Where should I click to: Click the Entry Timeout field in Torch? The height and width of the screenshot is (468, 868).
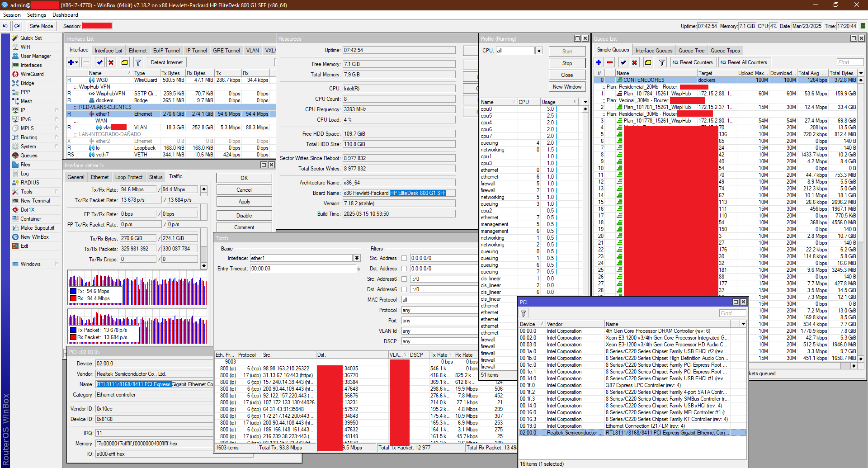click(303, 269)
